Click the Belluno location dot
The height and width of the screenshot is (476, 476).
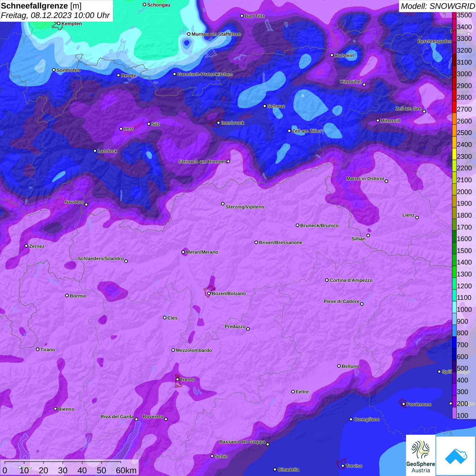[339, 366]
